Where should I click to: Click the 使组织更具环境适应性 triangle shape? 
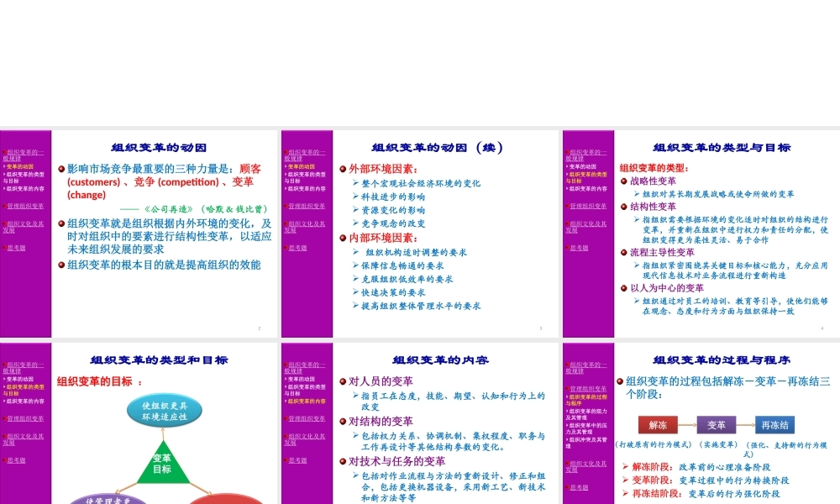[x=165, y=409]
